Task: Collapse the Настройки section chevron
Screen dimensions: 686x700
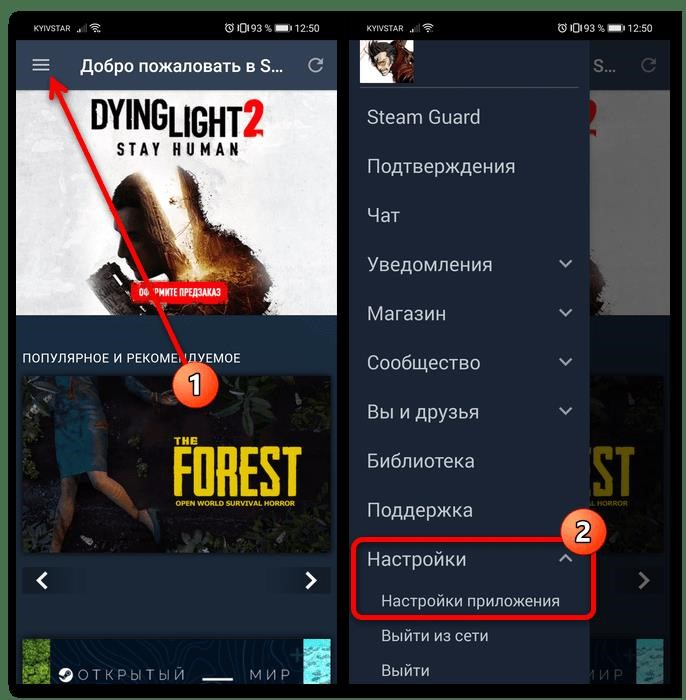Action: (x=565, y=558)
